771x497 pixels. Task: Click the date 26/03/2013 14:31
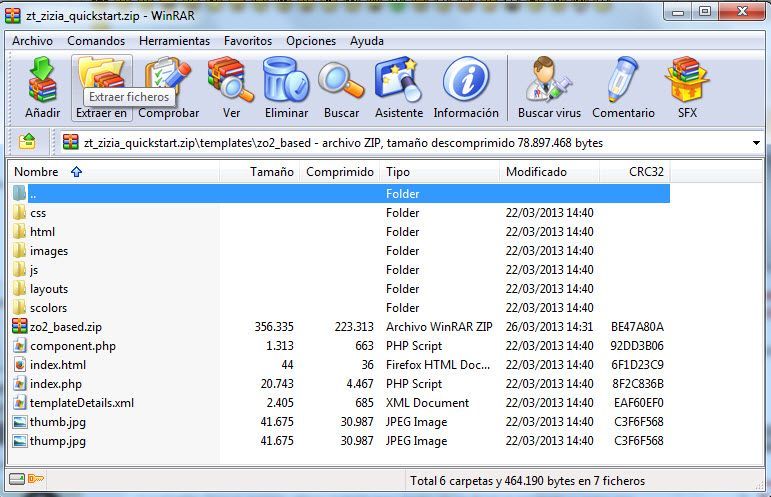549,327
